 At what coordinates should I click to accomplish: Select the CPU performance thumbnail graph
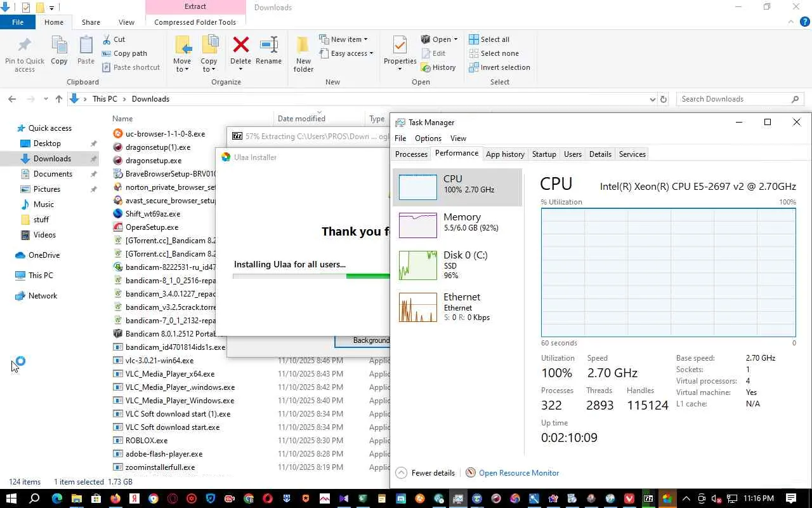418,187
